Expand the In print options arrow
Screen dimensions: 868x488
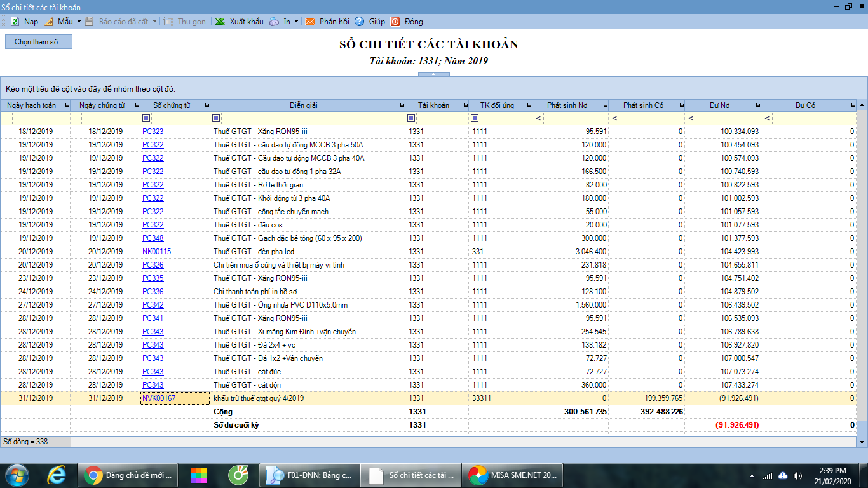click(296, 22)
